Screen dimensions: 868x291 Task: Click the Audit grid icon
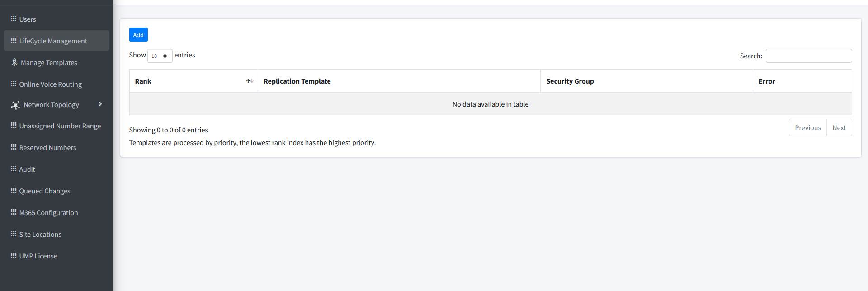pos(14,169)
